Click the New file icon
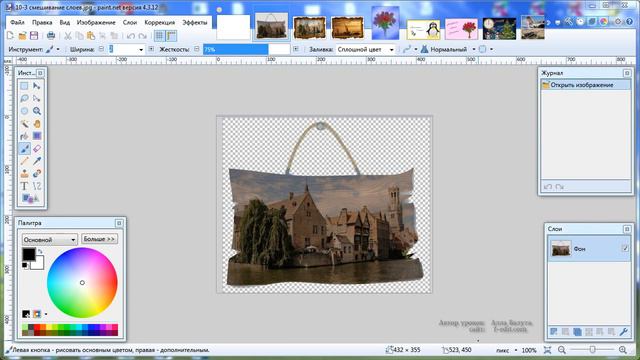 [x=11, y=36]
